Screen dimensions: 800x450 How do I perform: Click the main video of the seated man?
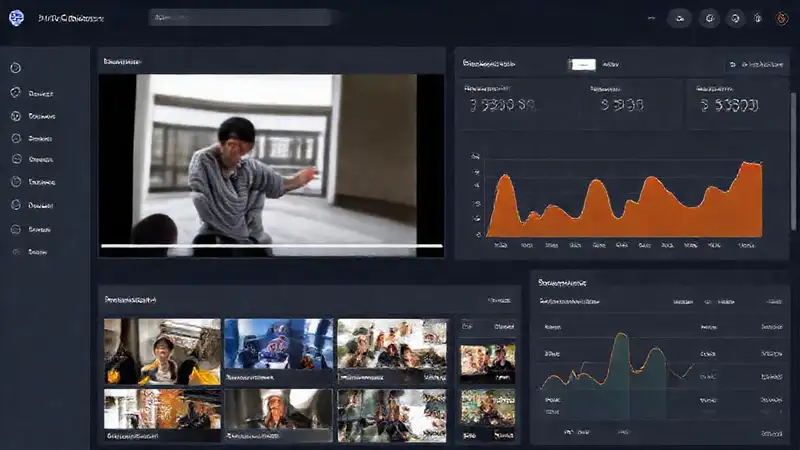271,164
